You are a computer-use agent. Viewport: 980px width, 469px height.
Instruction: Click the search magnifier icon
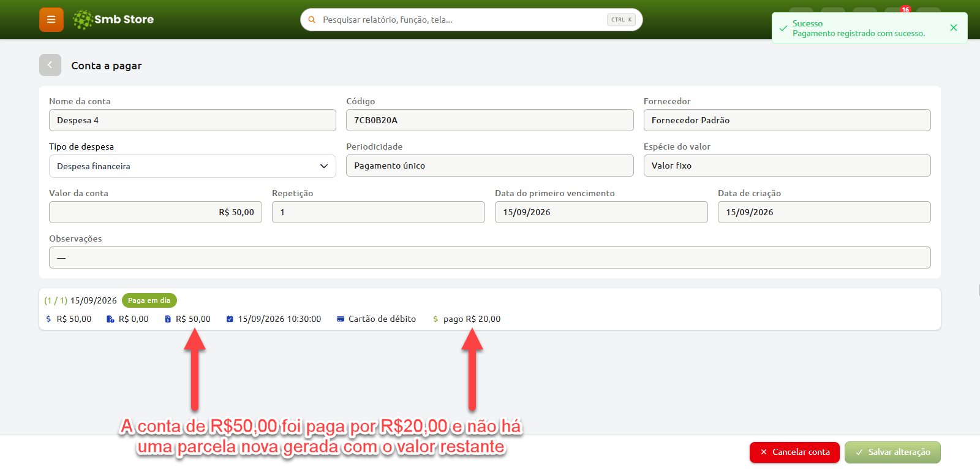(x=312, y=20)
